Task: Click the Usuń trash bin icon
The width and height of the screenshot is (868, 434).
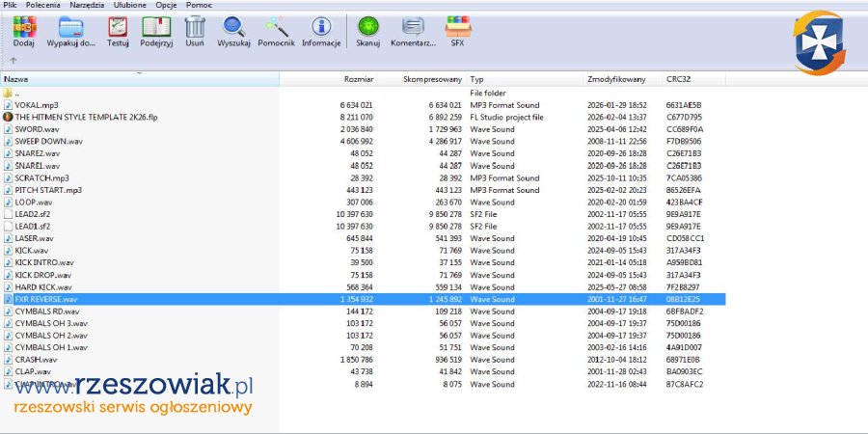Action: (x=195, y=29)
